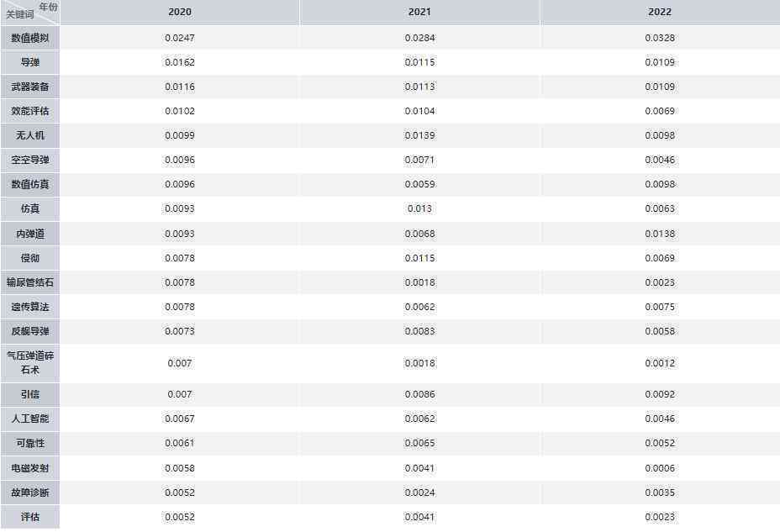Select the 无人机 keyword cell
This screenshot has width=780, height=532.
click(30, 135)
